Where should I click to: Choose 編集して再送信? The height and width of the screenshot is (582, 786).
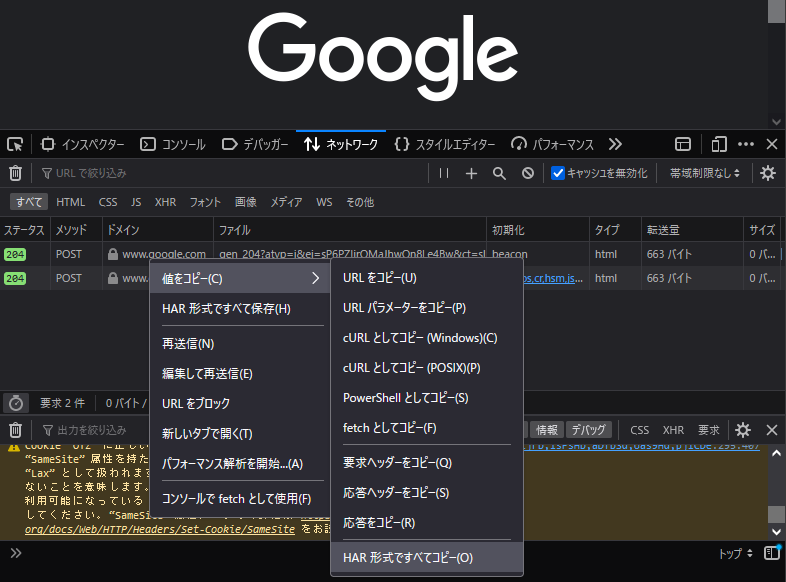click(x=240, y=373)
